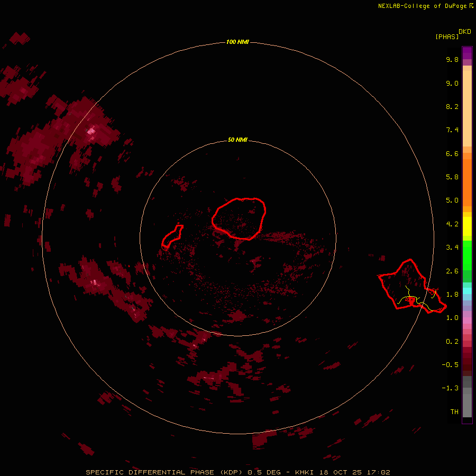The image size is (476, 476).
Task: Click the 5.8 value on the color scale
Action: (452, 177)
